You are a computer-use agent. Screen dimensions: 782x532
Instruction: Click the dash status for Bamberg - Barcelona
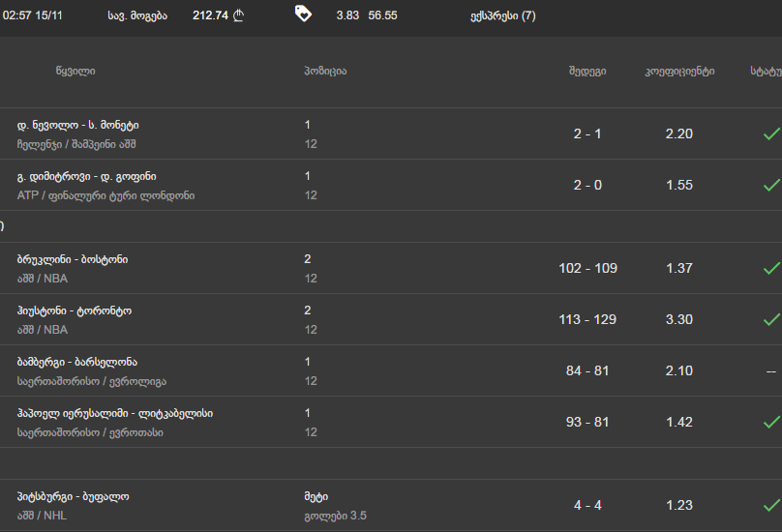click(x=770, y=371)
